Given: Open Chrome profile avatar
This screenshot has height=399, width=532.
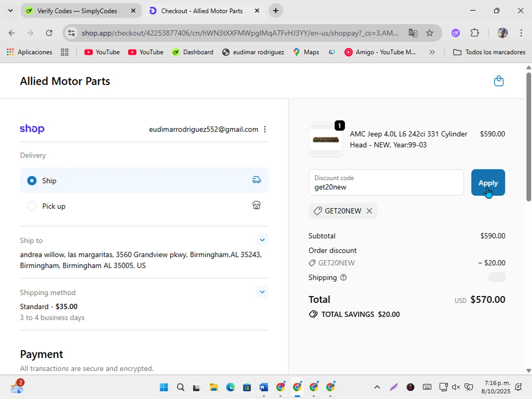Looking at the screenshot, I should click(x=503, y=33).
